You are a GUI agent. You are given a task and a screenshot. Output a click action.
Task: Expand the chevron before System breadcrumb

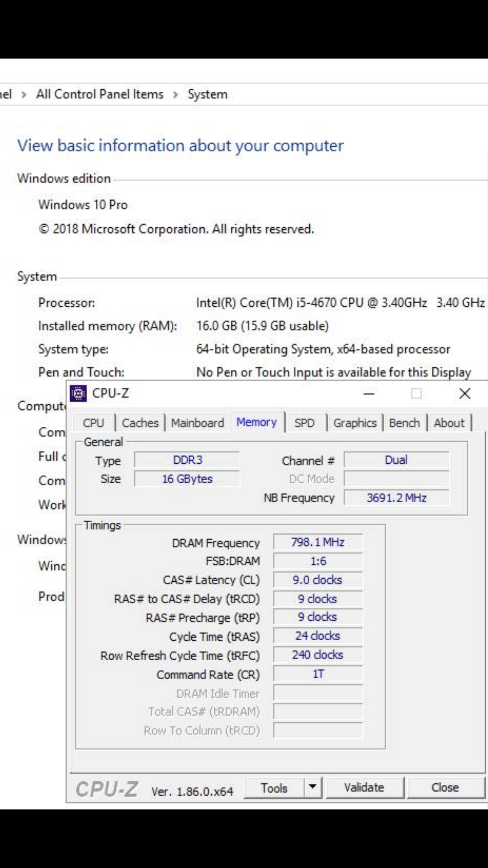click(x=176, y=94)
